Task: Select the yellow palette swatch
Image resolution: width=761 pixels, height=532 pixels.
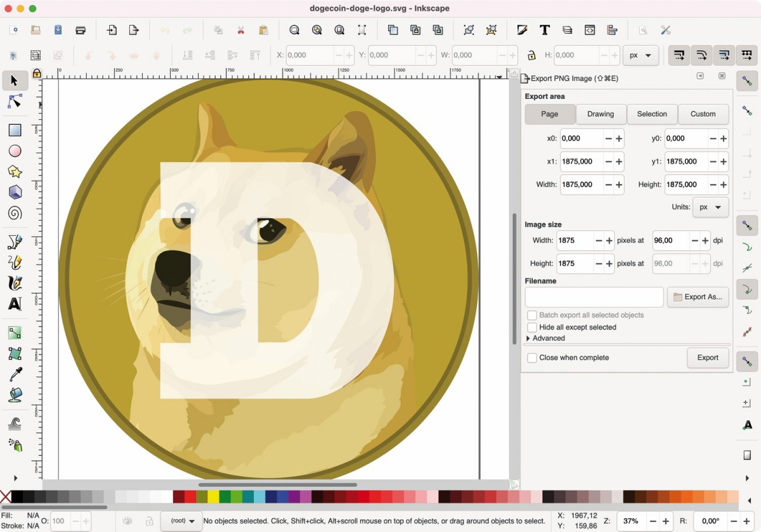Action: (x=213, y=496)
